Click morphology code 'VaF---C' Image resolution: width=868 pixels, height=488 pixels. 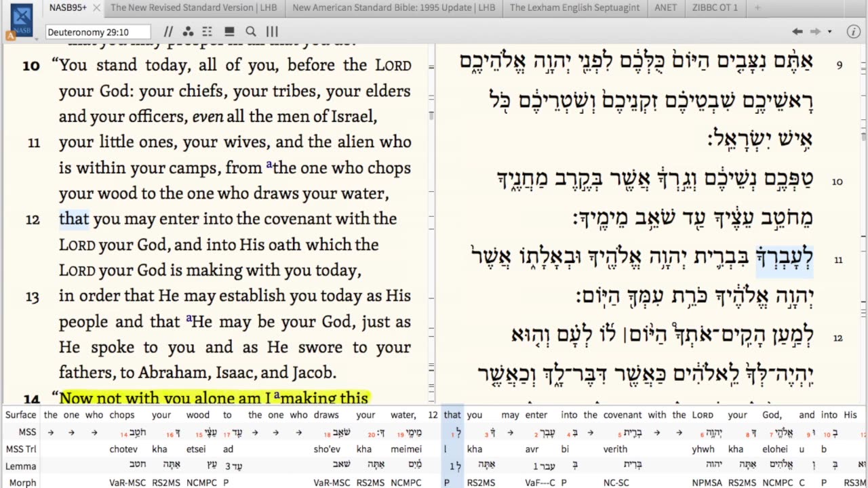pyautogui.click(x=540, y=483)
